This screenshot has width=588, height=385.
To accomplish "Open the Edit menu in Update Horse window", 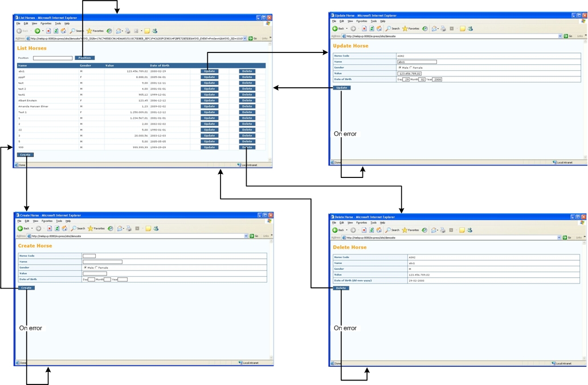I will pyautogui.click(x=342, y=21).
